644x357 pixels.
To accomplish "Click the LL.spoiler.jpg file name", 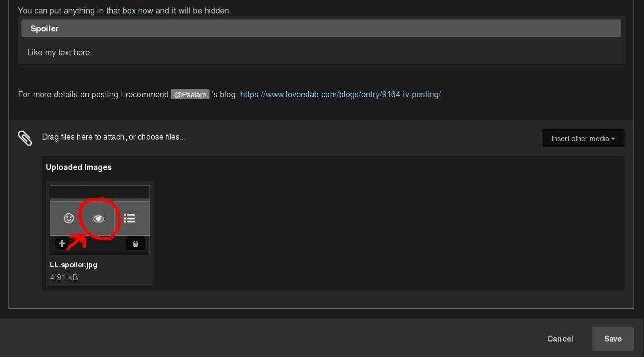I will point(73,265).
